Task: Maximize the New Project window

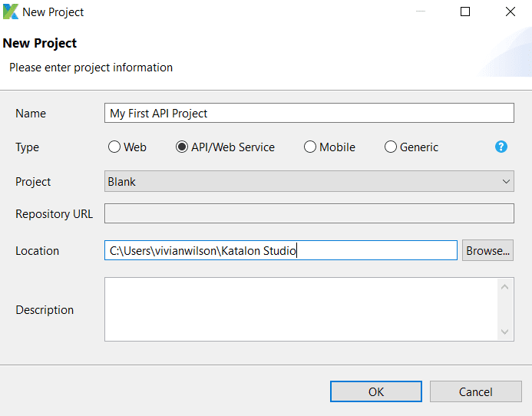Action: click(465, 12)
